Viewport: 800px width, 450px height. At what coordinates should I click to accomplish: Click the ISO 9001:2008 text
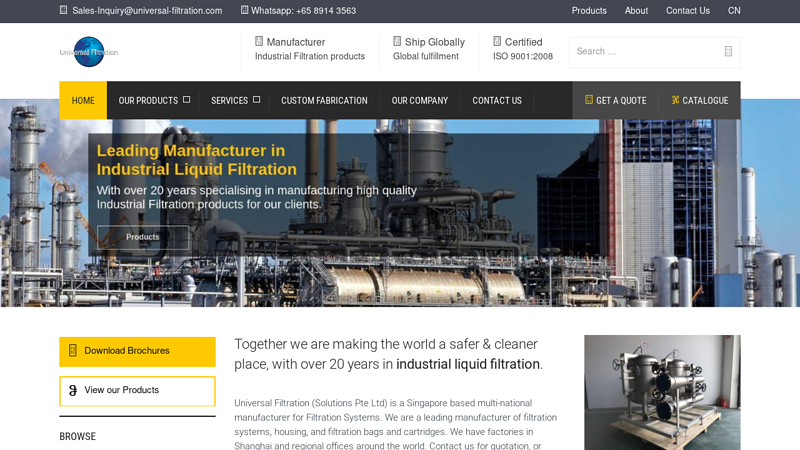pyautogui.click(x=523, y=56)
